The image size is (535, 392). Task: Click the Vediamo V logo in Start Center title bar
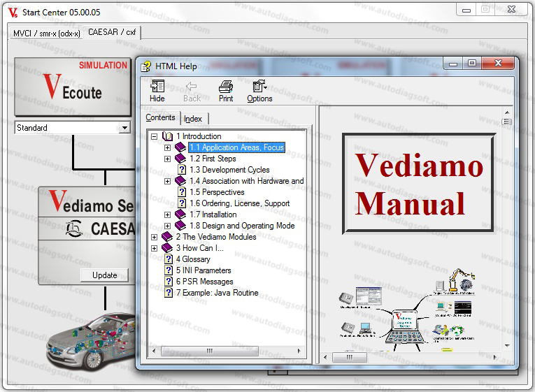pyautogui.click(x=13, y=13)
